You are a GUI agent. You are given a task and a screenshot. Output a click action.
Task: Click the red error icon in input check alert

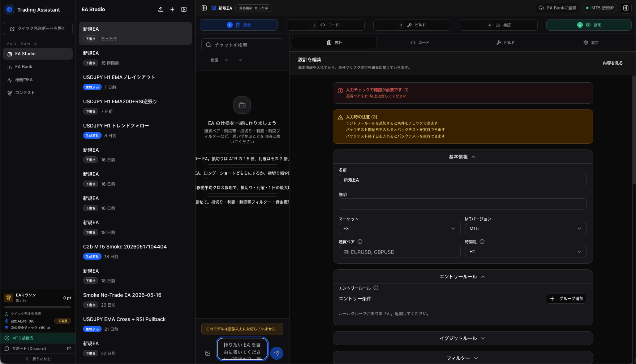tap(340, 91)
